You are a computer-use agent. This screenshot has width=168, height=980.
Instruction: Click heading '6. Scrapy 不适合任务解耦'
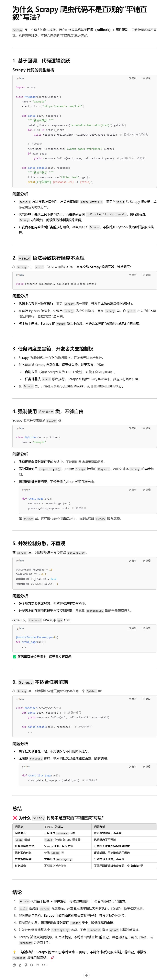(40, 682)
